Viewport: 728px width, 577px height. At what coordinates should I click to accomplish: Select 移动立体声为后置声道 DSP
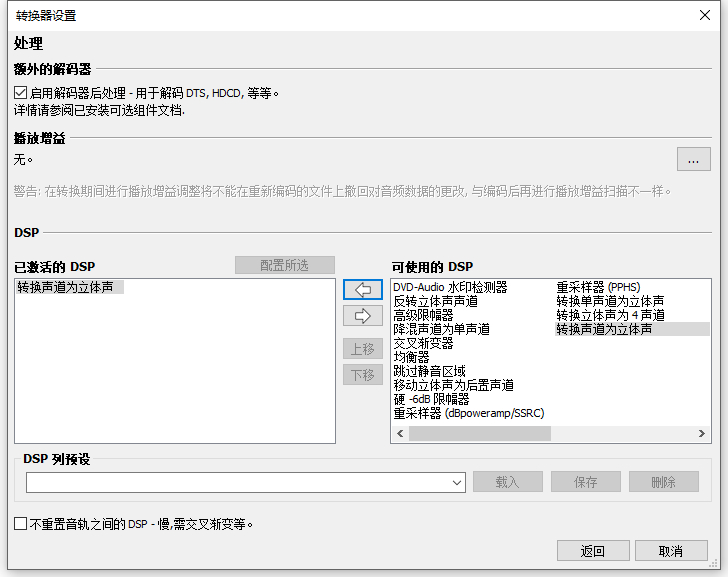(x=454, y=385)
